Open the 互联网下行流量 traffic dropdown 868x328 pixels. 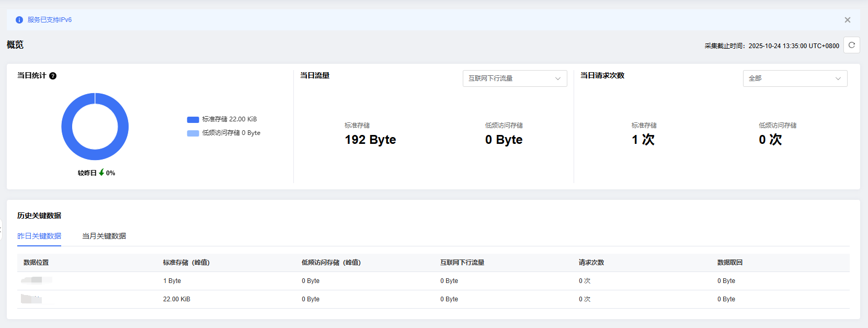[x=515, y=78]
